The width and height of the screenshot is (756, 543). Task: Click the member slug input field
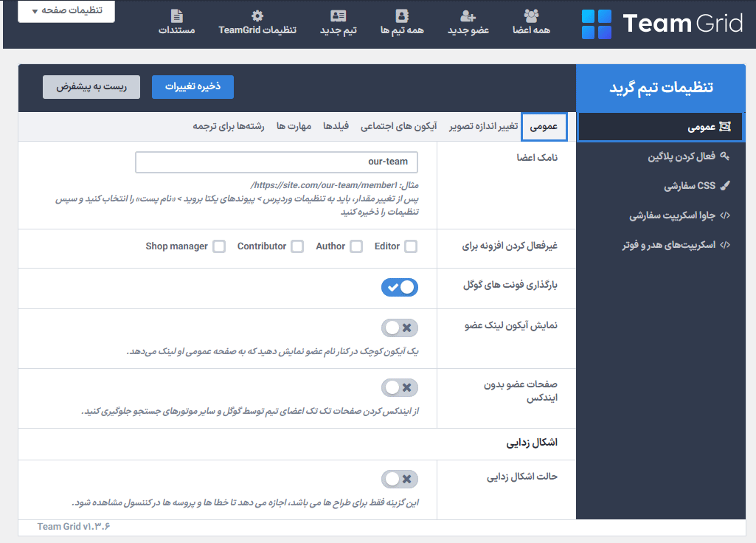pos(277,162)
